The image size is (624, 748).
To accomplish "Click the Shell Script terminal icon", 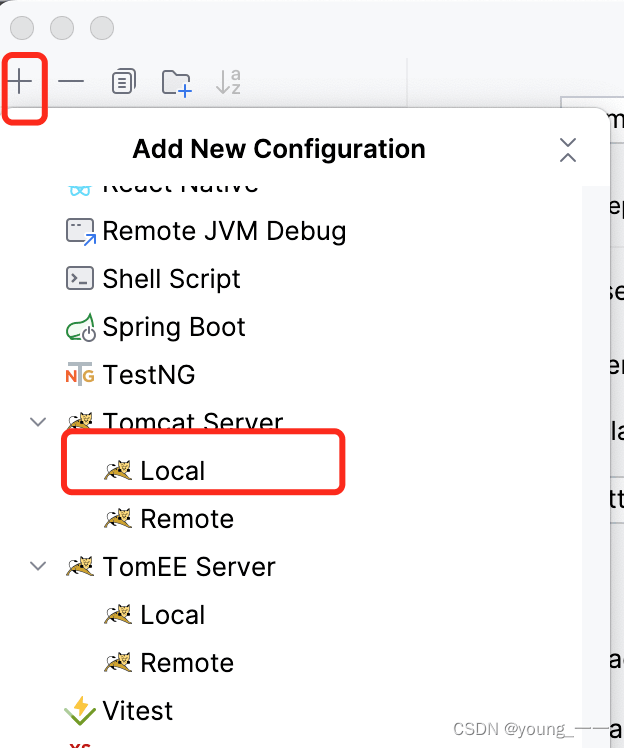I will (x=80, y=279).
